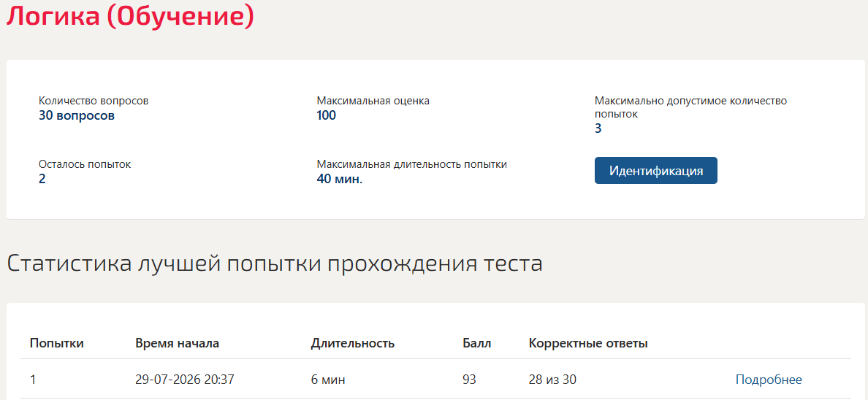This screenshot has height=400, width=868.
Task: Select the Длительность column header
Action: click(353, 343)
